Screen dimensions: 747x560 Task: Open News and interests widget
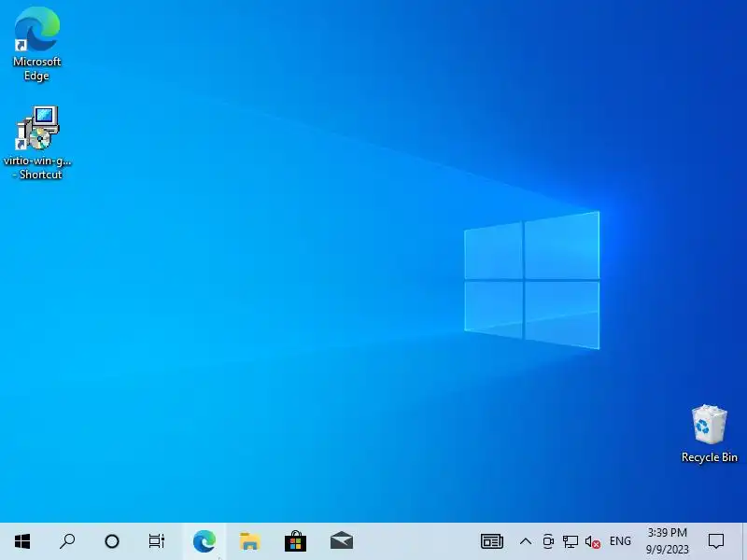click(492, 541)
